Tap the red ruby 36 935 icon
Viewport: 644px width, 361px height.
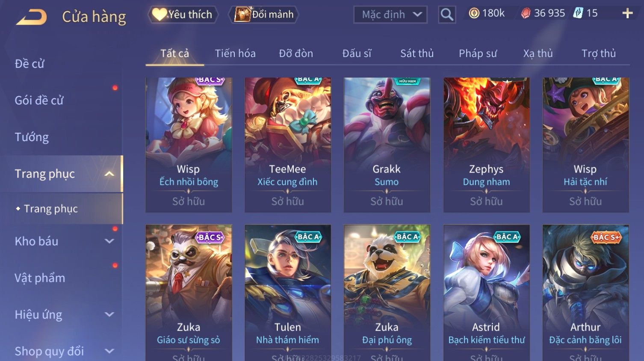pyautogui.click(x=526, y=14)
